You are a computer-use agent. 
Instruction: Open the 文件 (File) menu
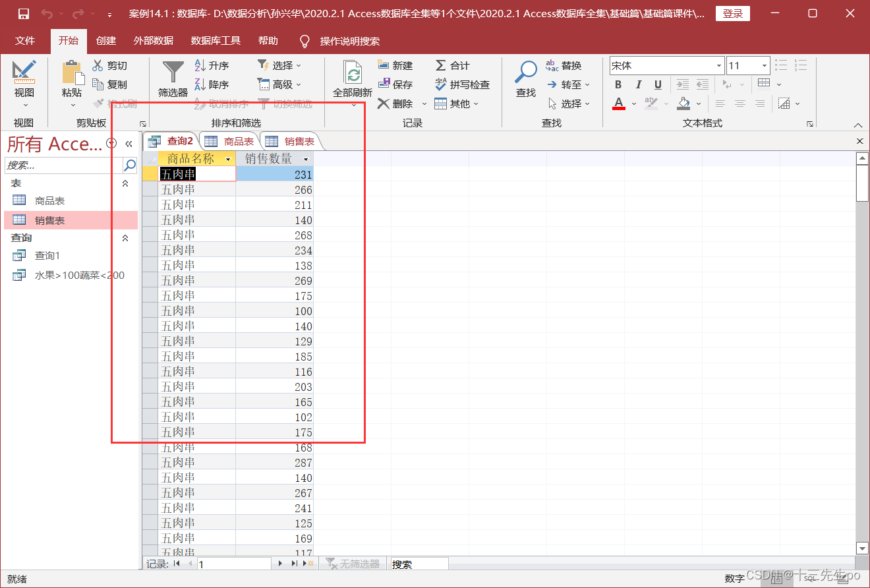[25, 41]
